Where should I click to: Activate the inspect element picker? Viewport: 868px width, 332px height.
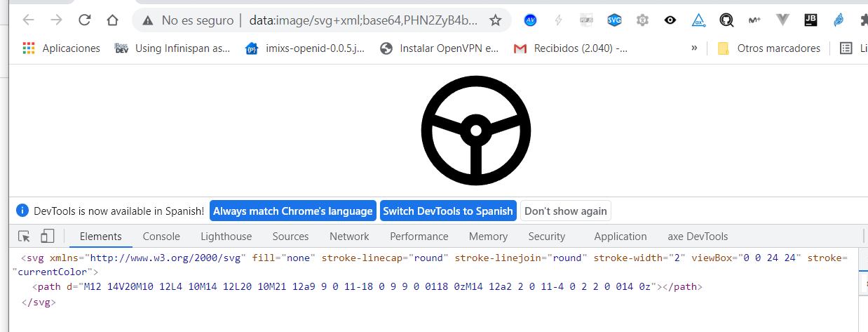tap(25, 237)
